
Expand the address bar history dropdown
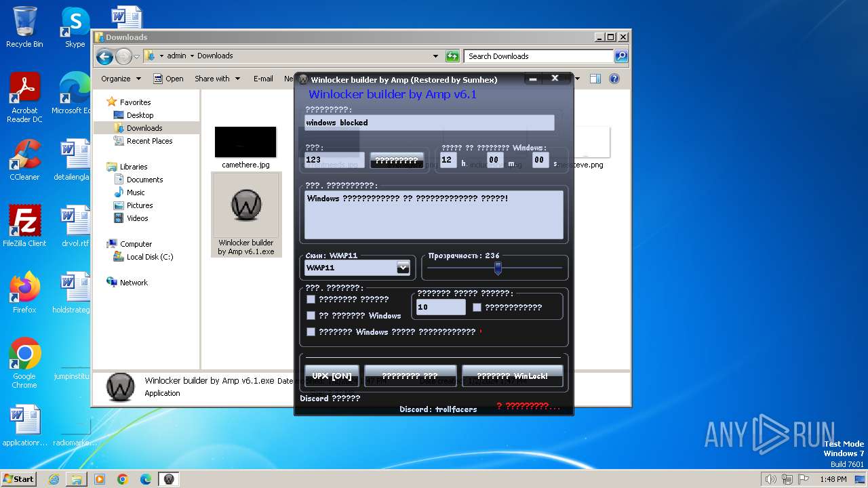[435, 56]
